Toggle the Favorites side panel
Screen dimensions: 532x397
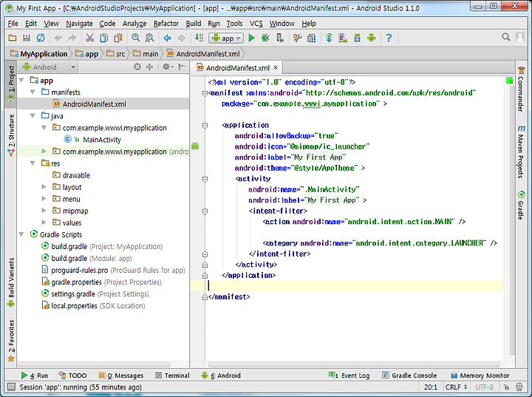tap(11, 341)
